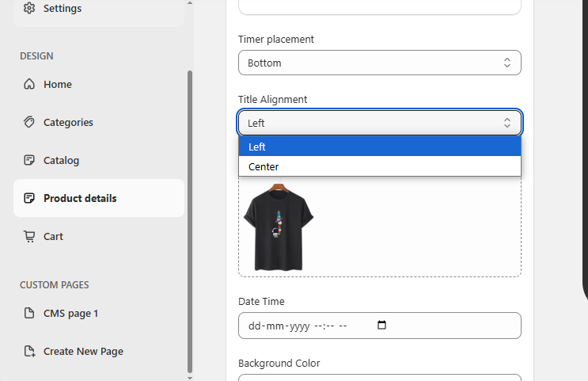Image resolution: width=588 pixels, height=381 pixels.
Task: Click the black t-shirt image thumbnail
Action: [x=279, y=227]
